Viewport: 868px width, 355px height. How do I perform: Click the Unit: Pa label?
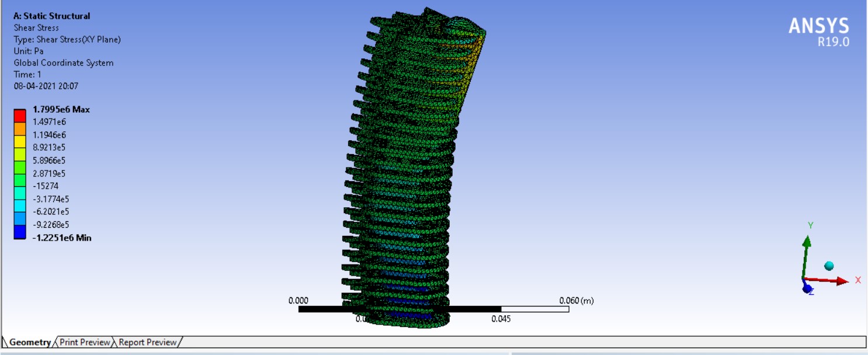coord(29,51)
